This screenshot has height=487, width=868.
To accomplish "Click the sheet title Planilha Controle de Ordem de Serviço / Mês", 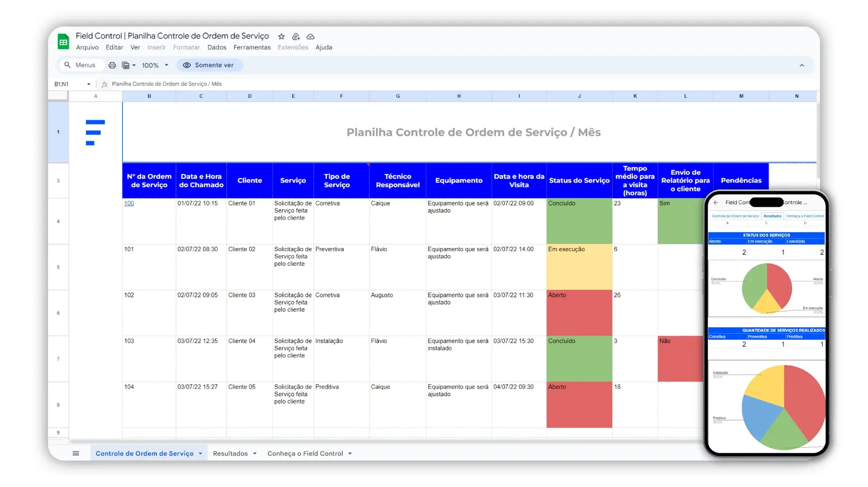I will [473, 132].
